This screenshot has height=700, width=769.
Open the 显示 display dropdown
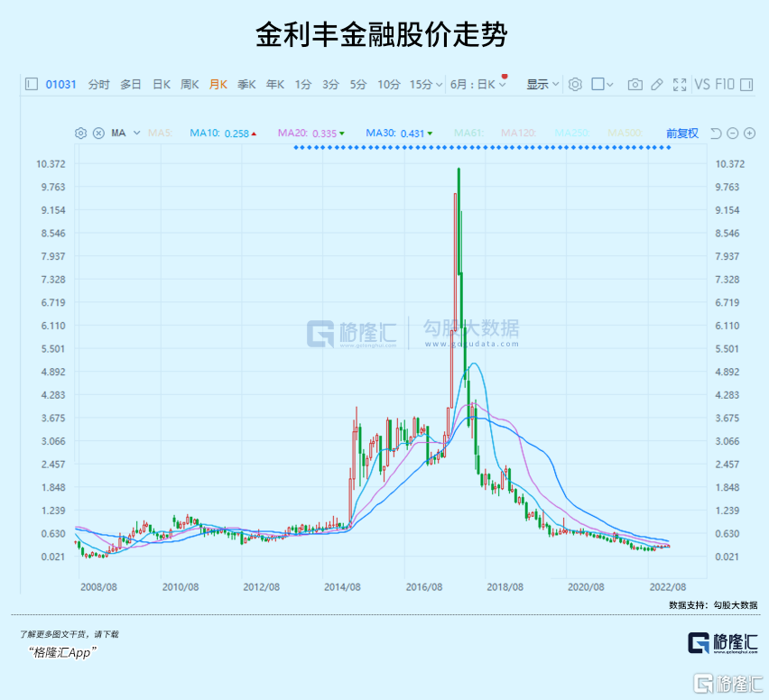coord(542,85)
